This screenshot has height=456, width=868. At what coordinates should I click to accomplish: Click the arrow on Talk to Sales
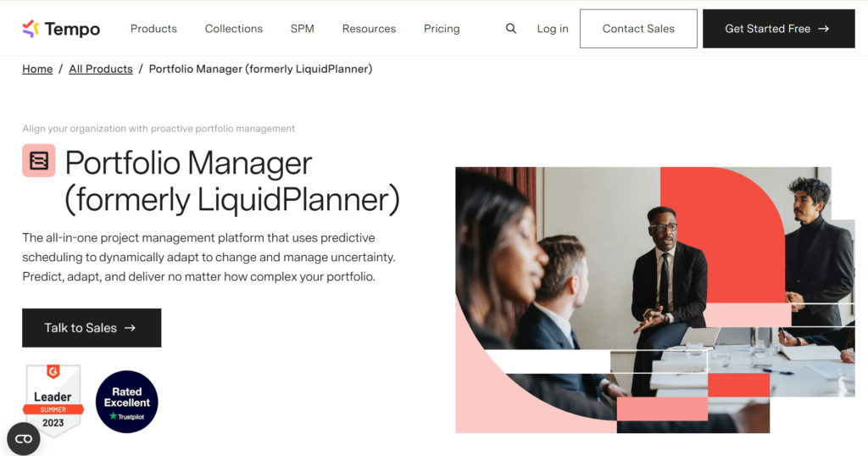coord(130,328)
